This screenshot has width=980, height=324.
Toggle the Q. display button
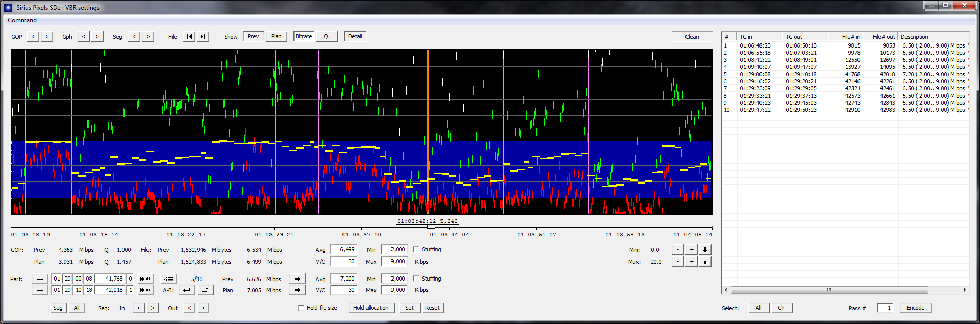327,36
